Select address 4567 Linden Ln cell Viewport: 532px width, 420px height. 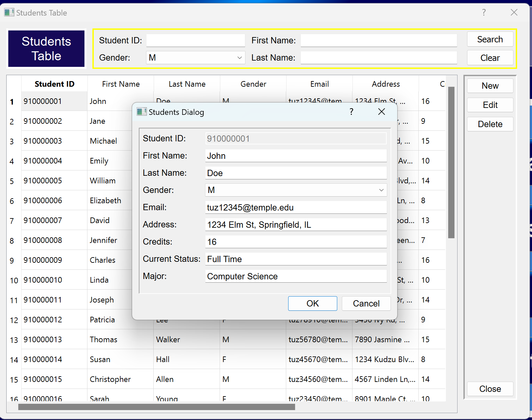[x=386, y=379]
